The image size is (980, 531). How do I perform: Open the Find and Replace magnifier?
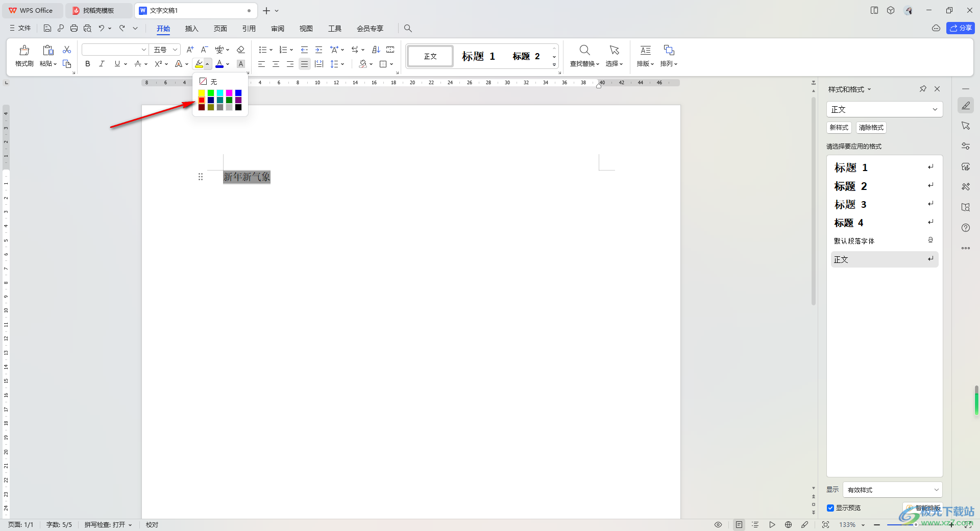(x=584, y=50)
